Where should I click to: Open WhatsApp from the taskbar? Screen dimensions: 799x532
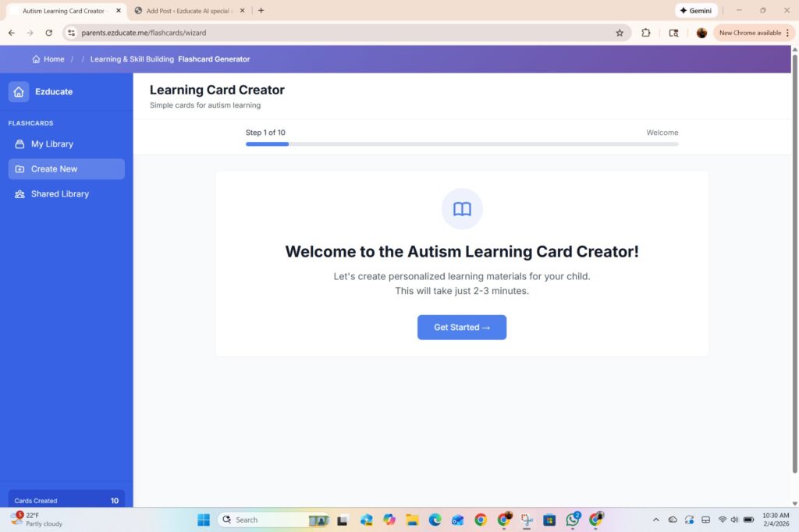[x=573, y=520]
